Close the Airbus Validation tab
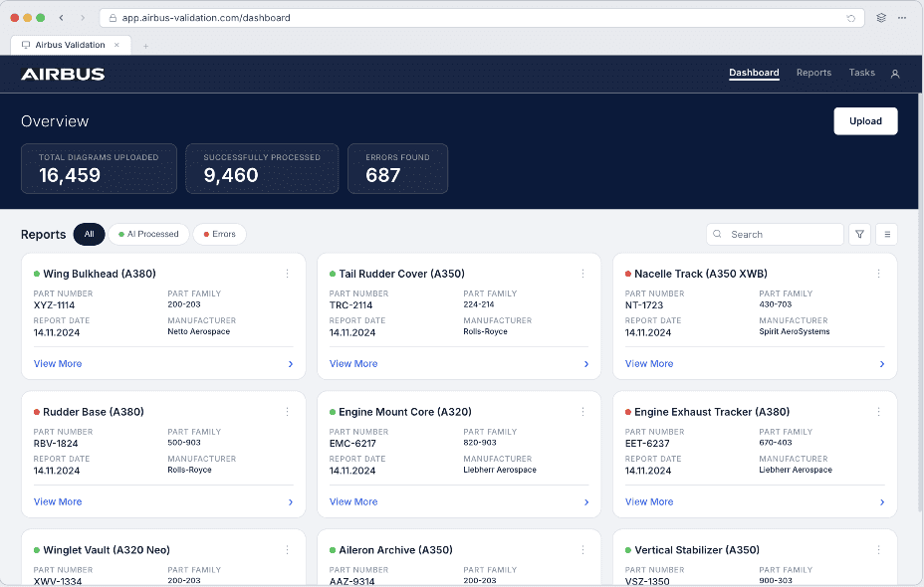The image size is (924, 587). click(x=116, y=45)
